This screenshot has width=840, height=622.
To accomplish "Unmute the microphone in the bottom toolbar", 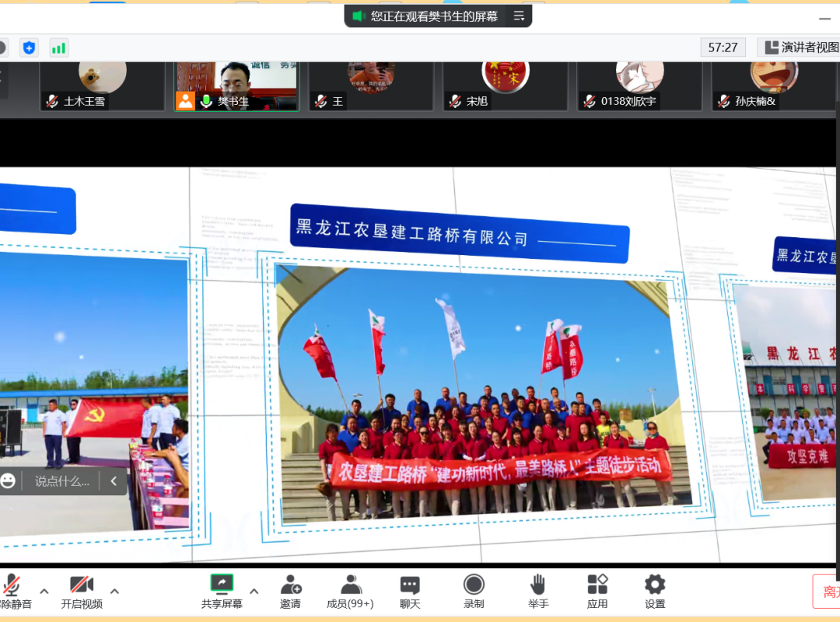I will pos(13,592).
